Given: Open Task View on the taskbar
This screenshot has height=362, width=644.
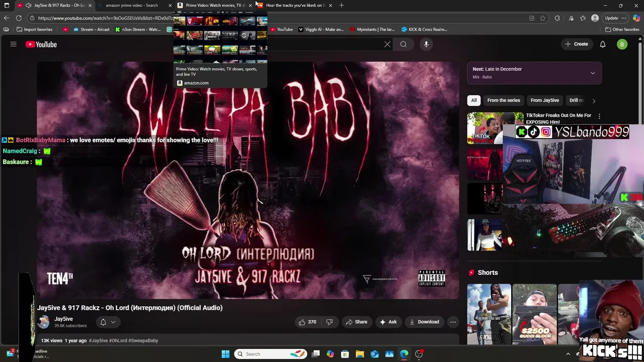Looking at the screenshot, I should (315, 354).
